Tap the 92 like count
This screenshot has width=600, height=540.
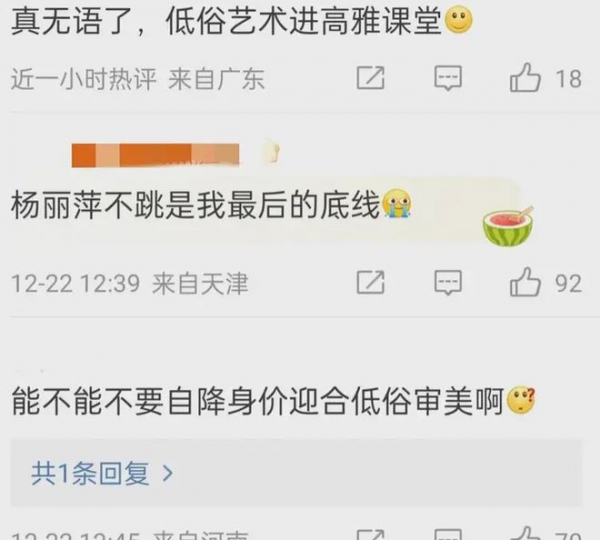click(568, 284)
